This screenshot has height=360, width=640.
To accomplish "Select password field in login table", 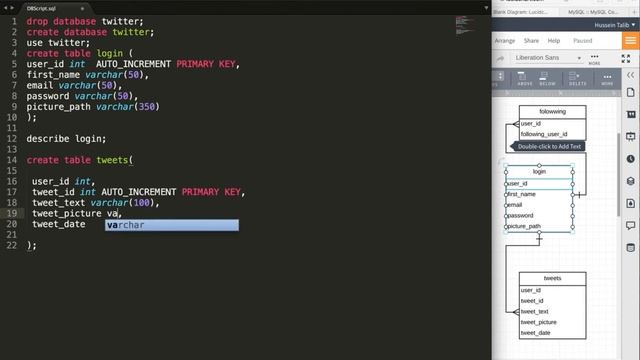I will coord(539,216).
